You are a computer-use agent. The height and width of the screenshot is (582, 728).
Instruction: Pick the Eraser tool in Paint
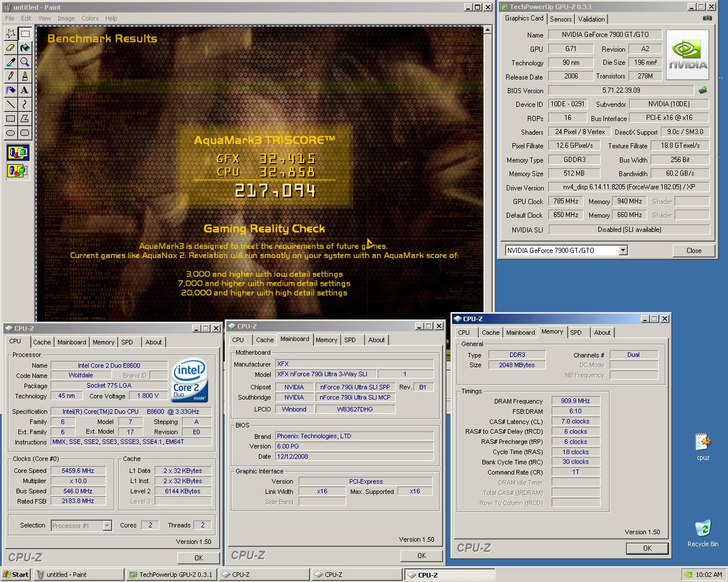click(x=10, y=47)
